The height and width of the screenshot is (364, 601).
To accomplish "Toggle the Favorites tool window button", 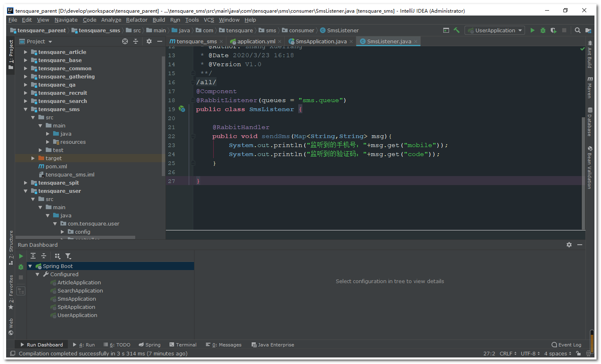I will (x=11, y=292).
